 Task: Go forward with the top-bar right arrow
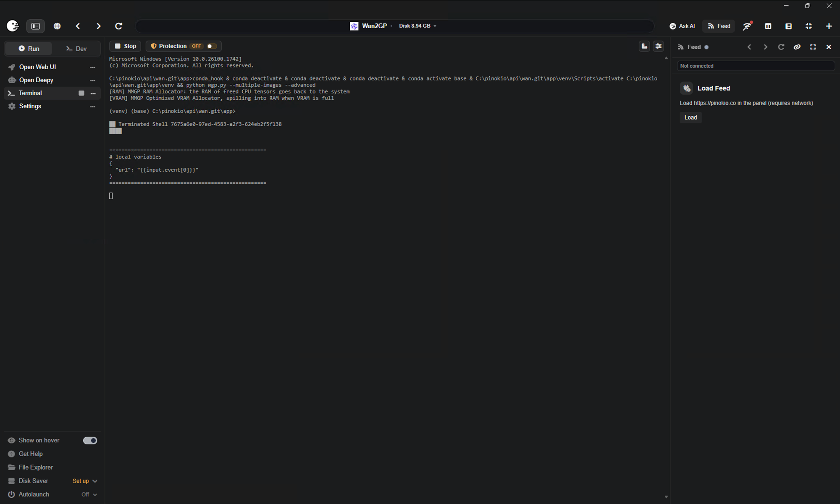[x=98, y=26]
